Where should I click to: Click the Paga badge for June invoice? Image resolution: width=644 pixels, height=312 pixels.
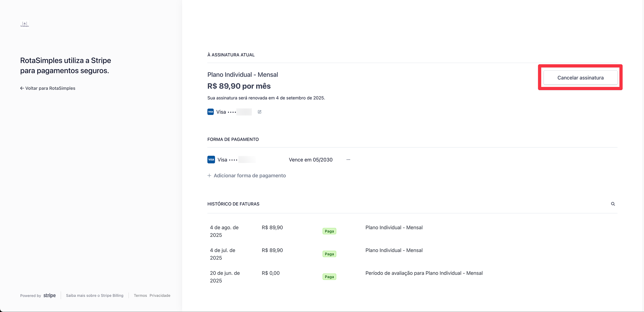point(329,277)
